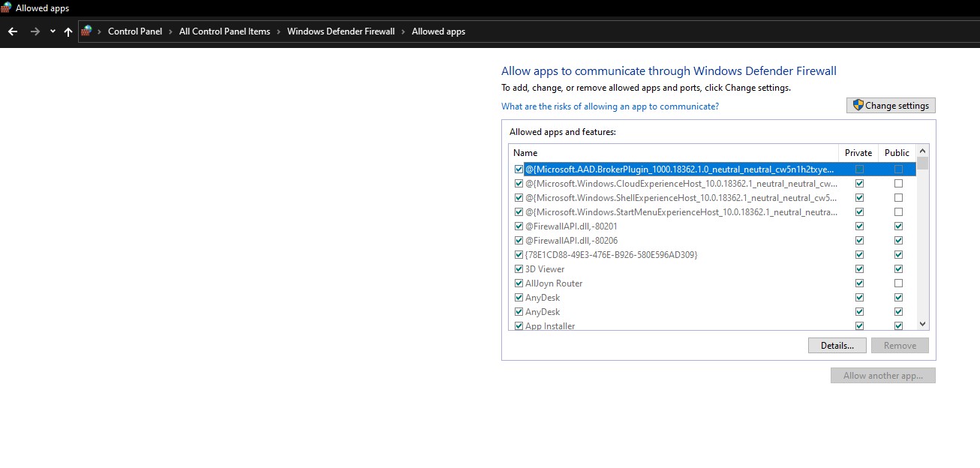Open the risks of allowing an app link
Viewport: 980px width, 468px height.
click(x=609, y=106)
